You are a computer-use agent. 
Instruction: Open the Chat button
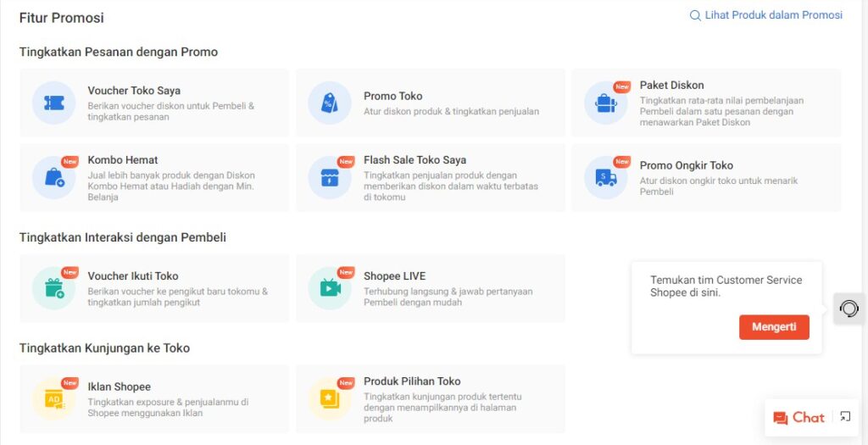pos(798,418)
